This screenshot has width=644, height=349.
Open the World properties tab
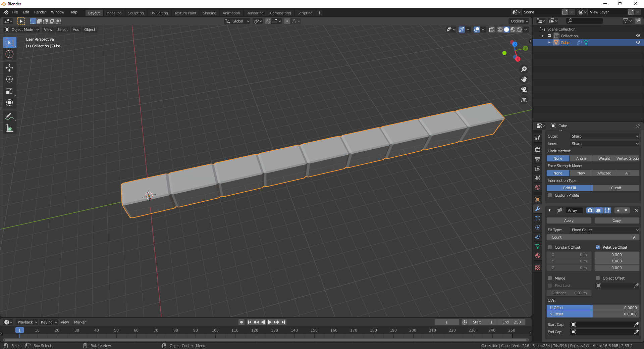pyautogui.click(x=538, y=187)
